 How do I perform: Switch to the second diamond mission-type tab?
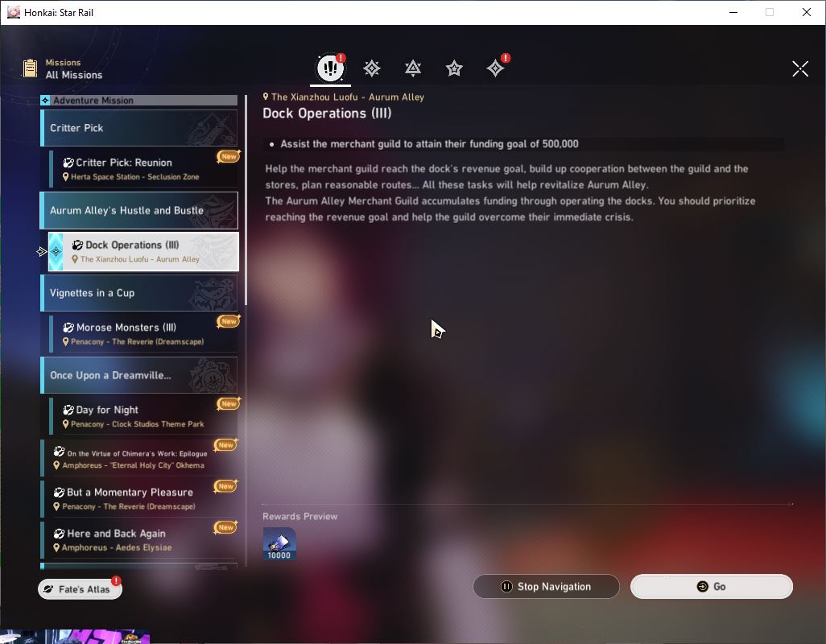click(371, 68)
